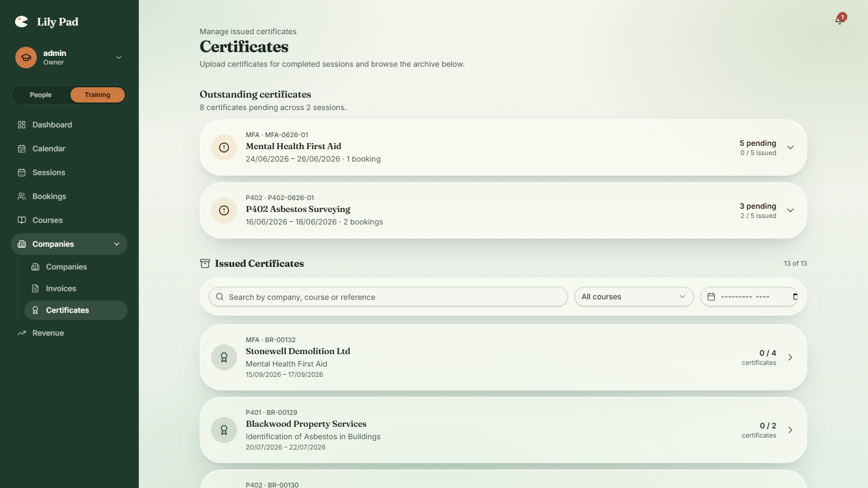Select Certificates in the sidebar
The image size is (868, 488).
tap(76, 310)
